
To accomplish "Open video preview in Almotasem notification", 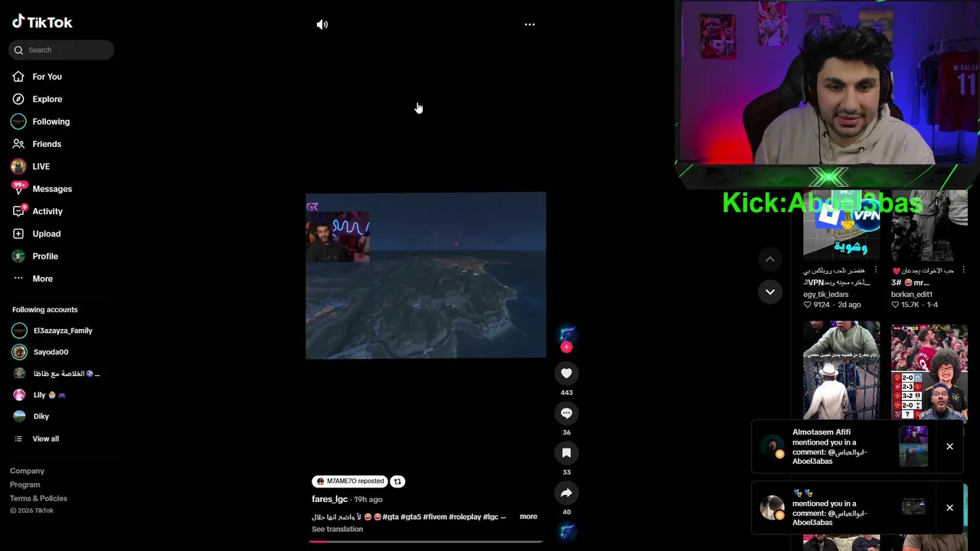I will (x=913, y=447).
